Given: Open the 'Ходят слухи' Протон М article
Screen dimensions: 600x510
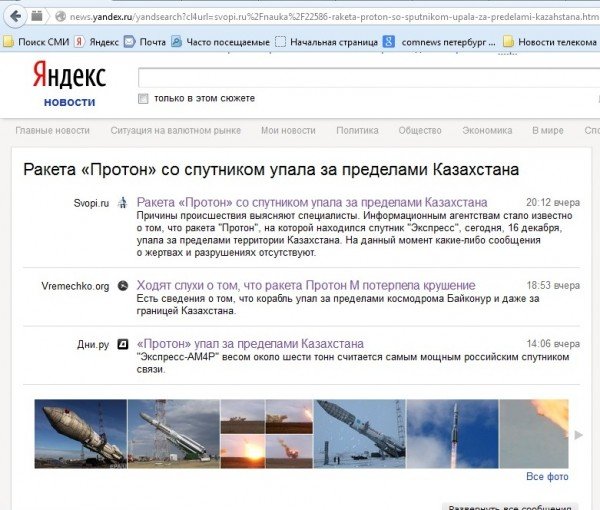Looking at the screenshot, I should pos(306,285).
